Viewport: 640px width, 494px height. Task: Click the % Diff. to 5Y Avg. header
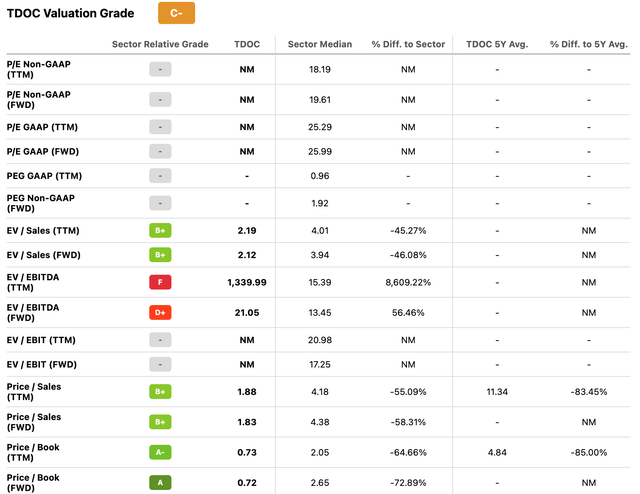[x=589, y=46]
